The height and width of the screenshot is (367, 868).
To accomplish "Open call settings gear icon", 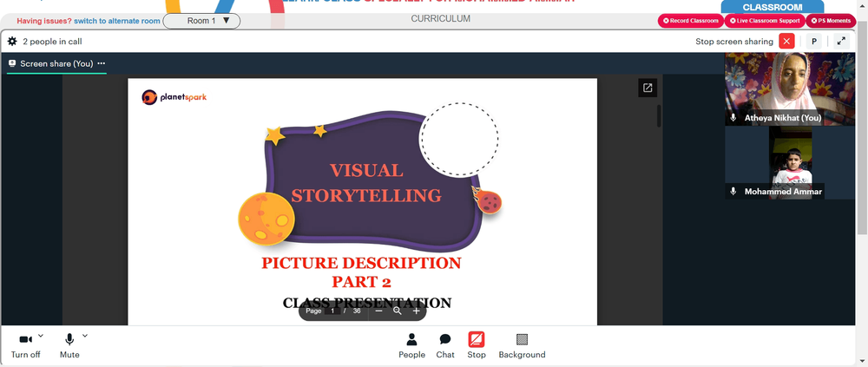I will click(x=12, y=42).
